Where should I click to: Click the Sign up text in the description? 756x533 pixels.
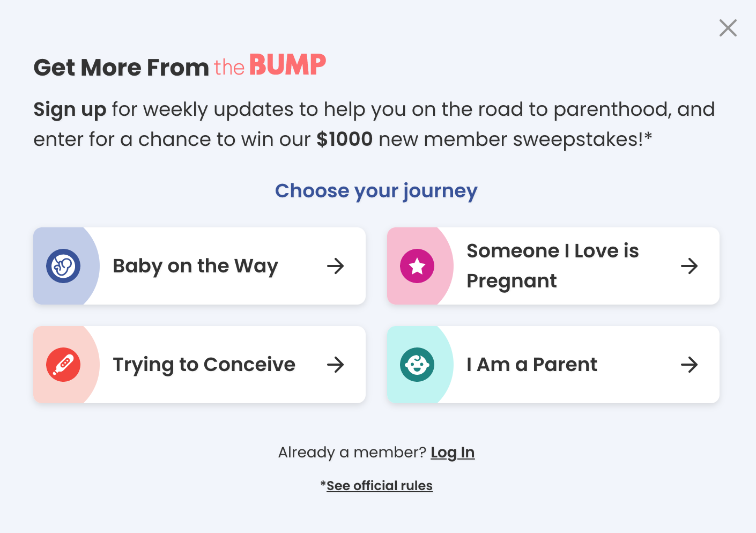[70, 109]
